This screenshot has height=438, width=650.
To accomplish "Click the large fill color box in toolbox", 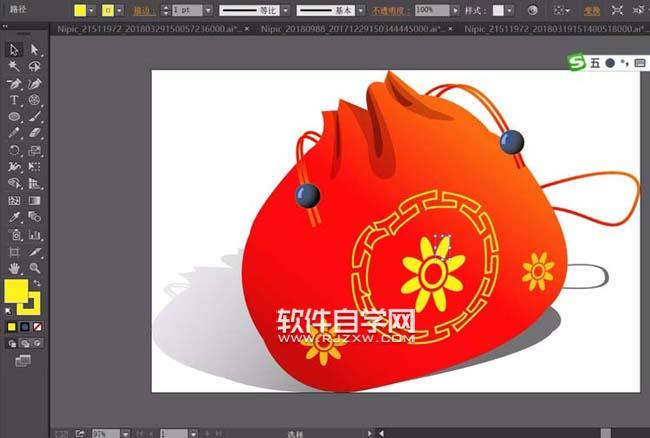I will coord(16,291).
